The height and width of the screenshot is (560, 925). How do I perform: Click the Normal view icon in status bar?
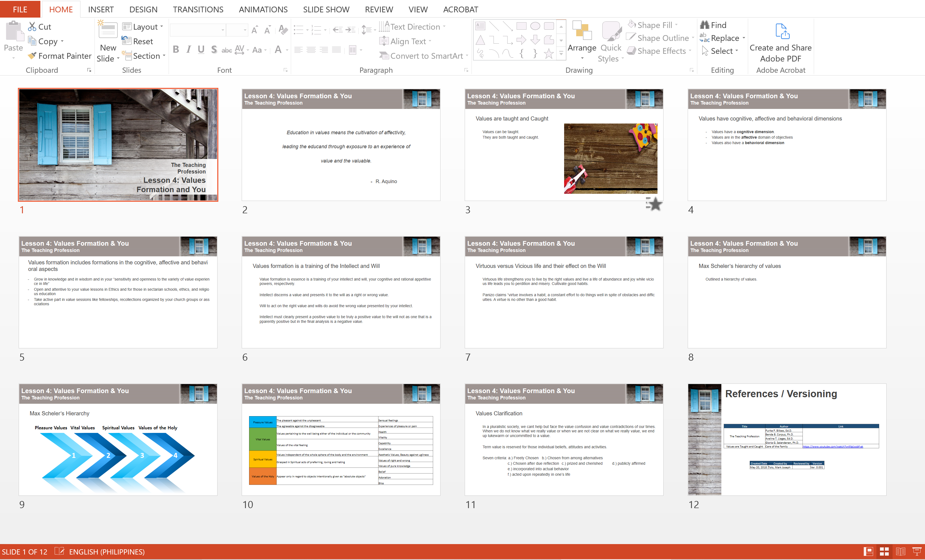[x=868, y=551]
